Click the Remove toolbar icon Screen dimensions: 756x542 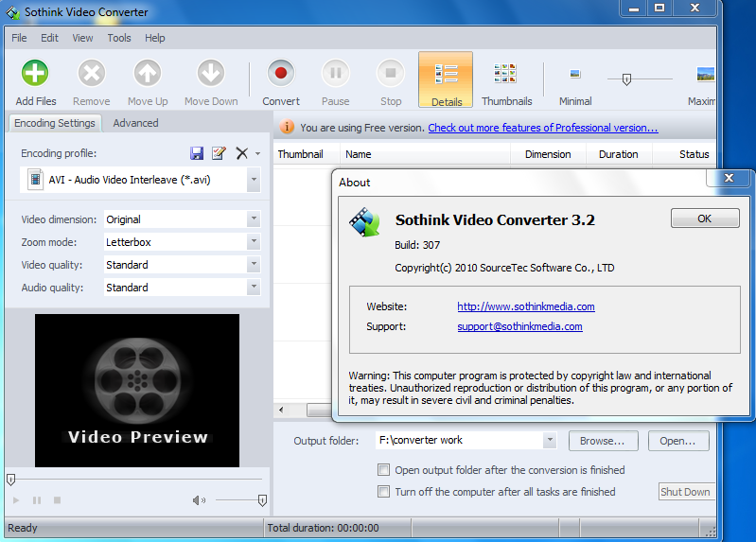click(x=91, y=73)
